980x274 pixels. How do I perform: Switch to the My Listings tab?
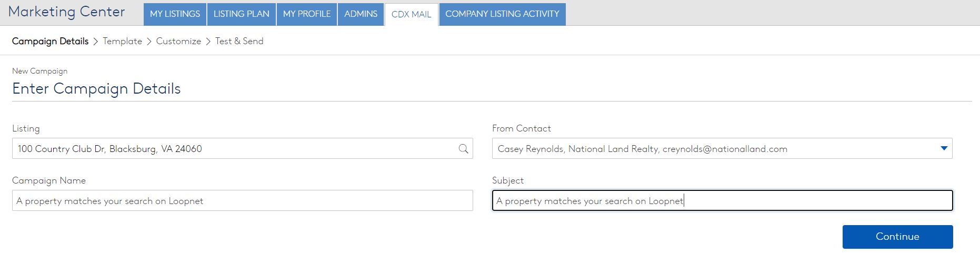tap(175, 14)
